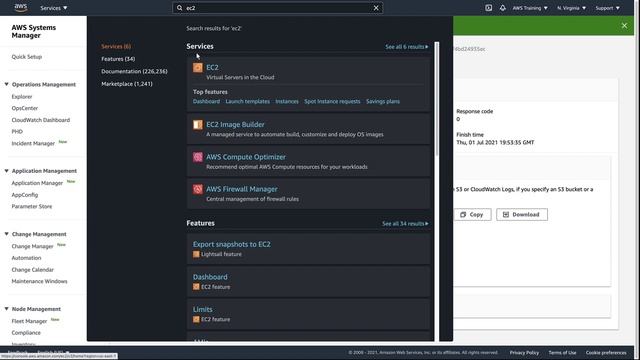
Task: Open CloudWatch Dashboard in sidebar
Action: coord(40,120)
